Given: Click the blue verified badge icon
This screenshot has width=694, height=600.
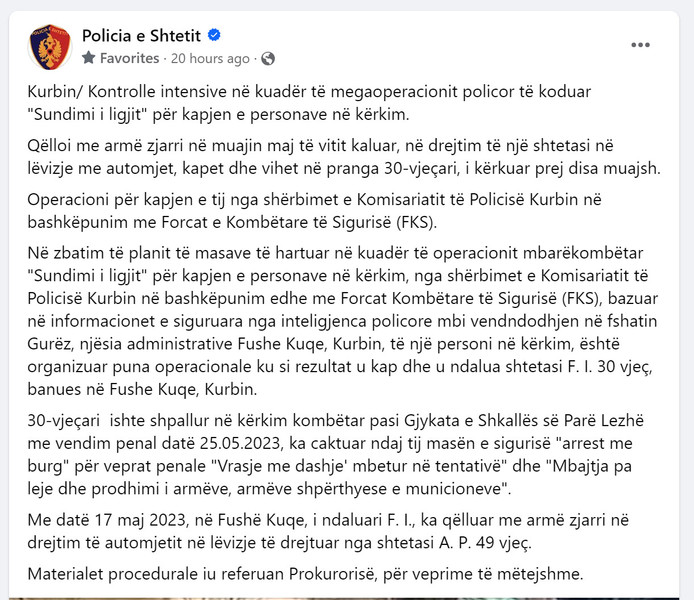Looking at the screenshot, I should click(x=215, y=35).
